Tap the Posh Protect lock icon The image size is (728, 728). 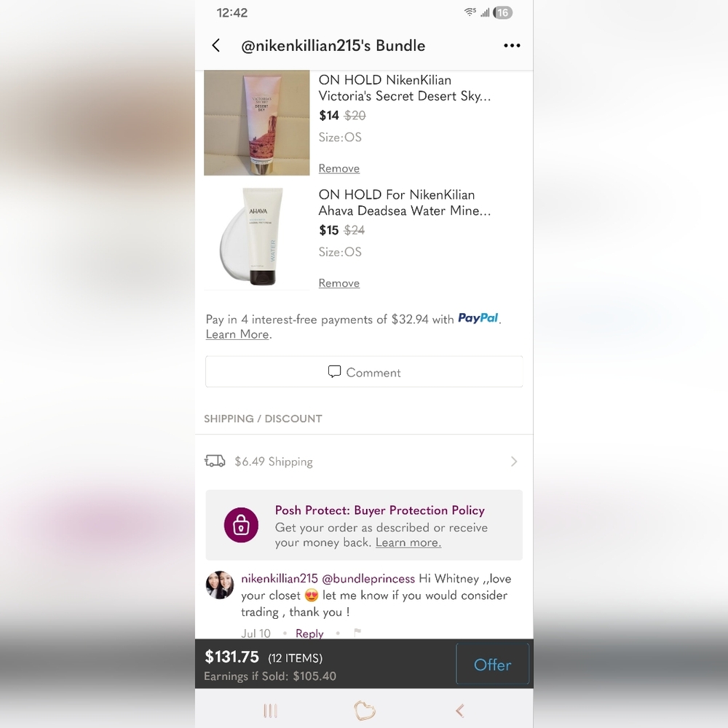241,525
